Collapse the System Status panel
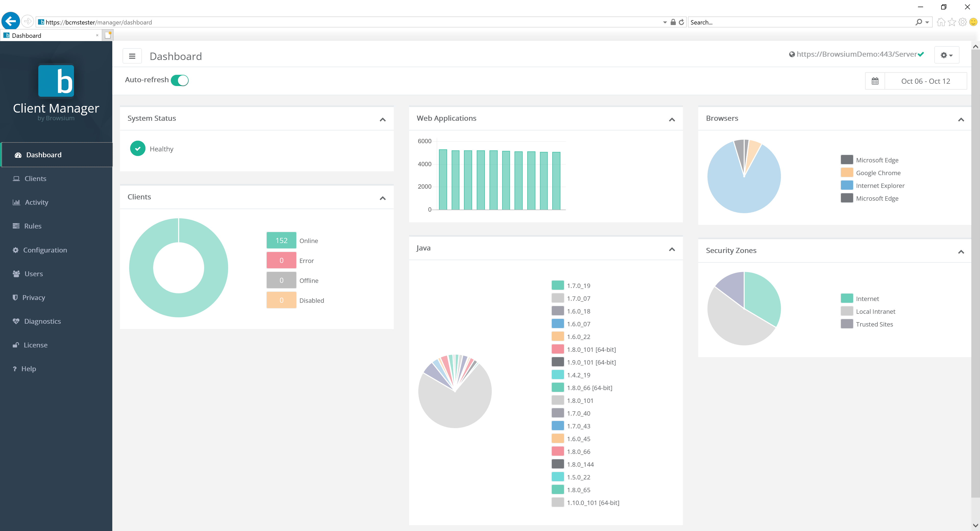 coord(383,119)
